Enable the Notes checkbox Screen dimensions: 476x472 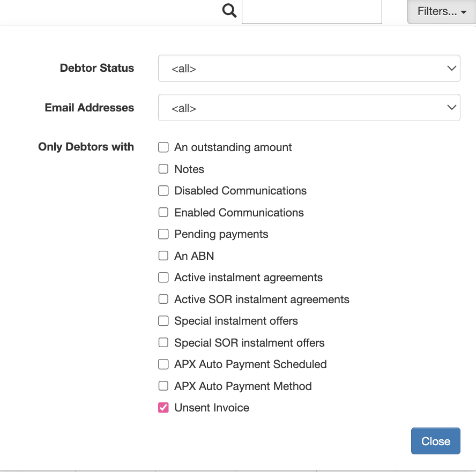click(x=163, y=169)
